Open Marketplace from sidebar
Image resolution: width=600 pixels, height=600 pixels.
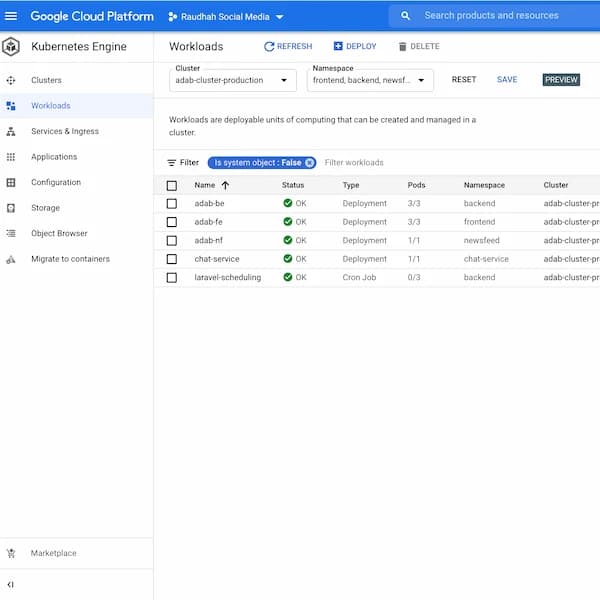point(54,553)
